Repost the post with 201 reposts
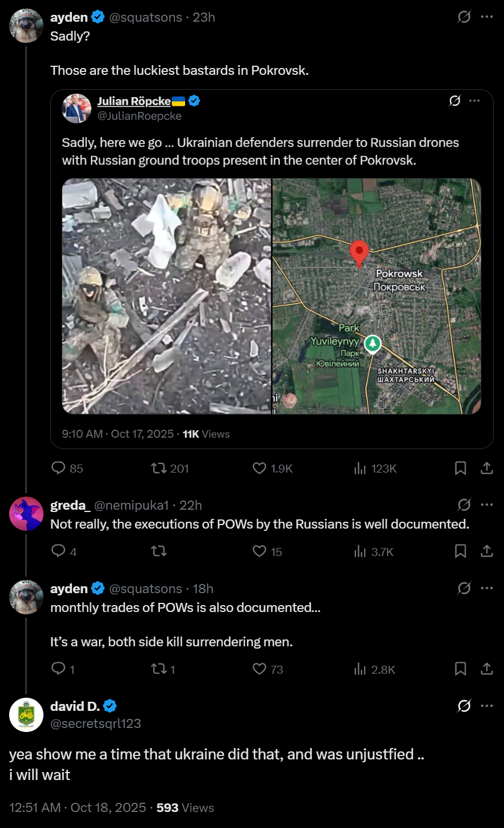The height and width of the screenshot is (828, 504). [x=169, y=469]
